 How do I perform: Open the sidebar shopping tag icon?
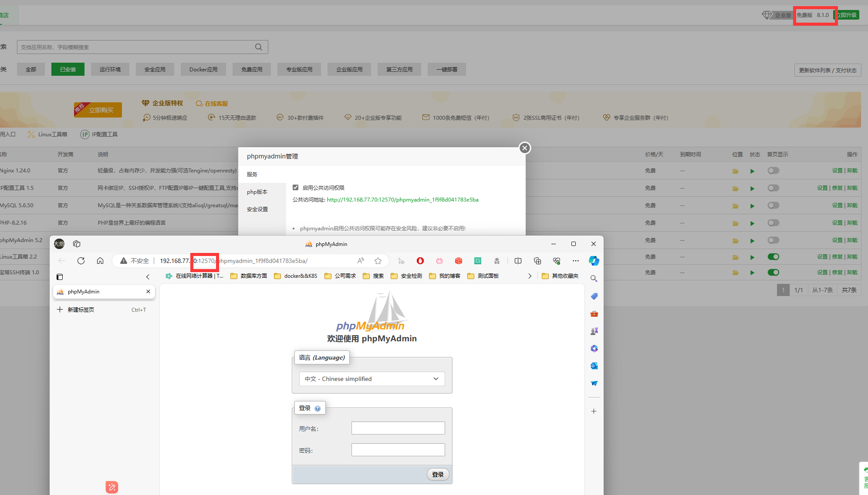(x=594, y=296)
